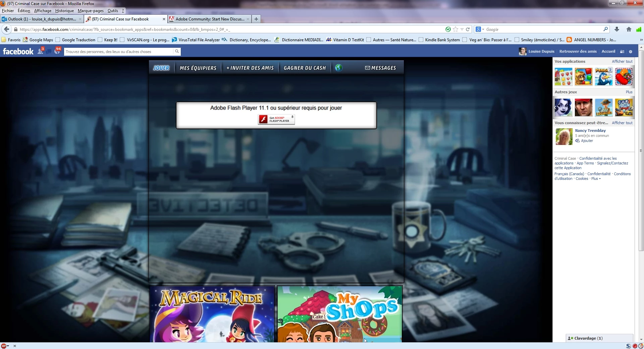Switch to the Adobe Community tab
The height and width of the screenshot is (349, 644).
click(209, 19)
